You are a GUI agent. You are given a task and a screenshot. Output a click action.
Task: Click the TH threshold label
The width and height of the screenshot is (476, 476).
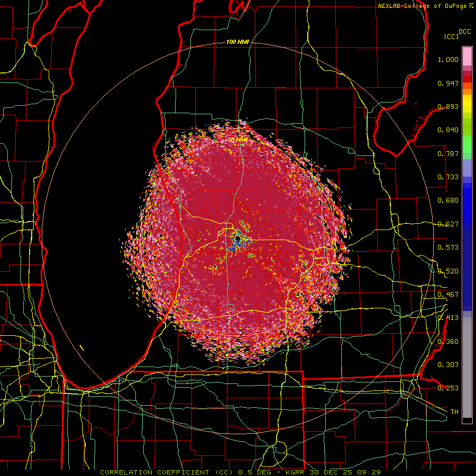(454, 412)
